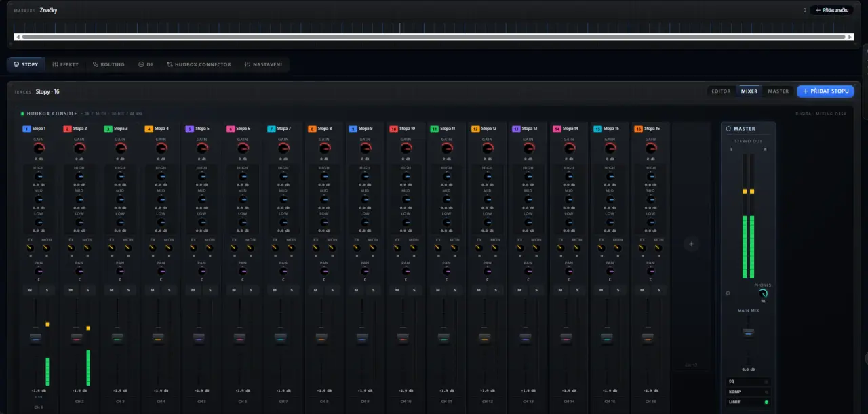Click the Přidat značku button
Viewport: 868px width, 414px height.
[x=832, y=10]
